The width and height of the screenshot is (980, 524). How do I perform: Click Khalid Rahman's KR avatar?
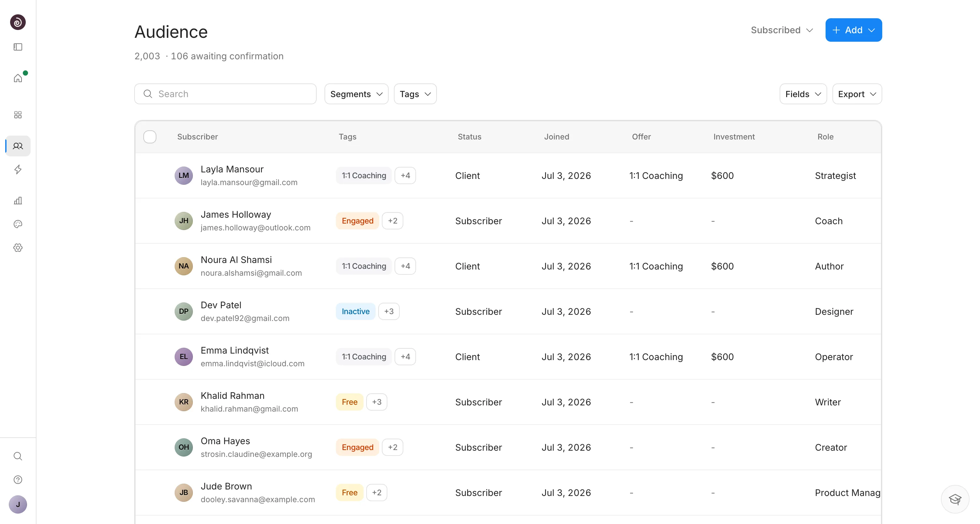tap(184, 402)
